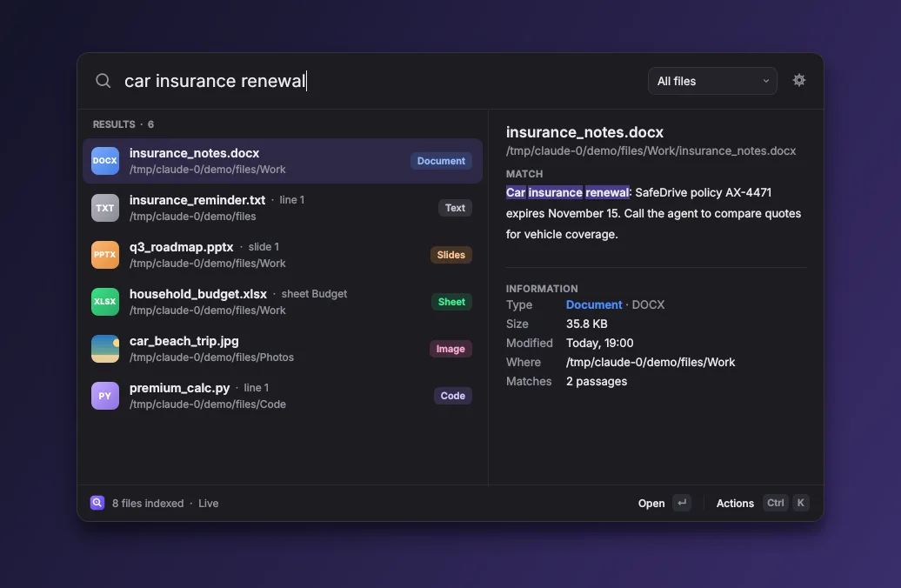Select the household_budget.xlsx result
This screenshot has width=901, height=588.
[x=283, y=302]
